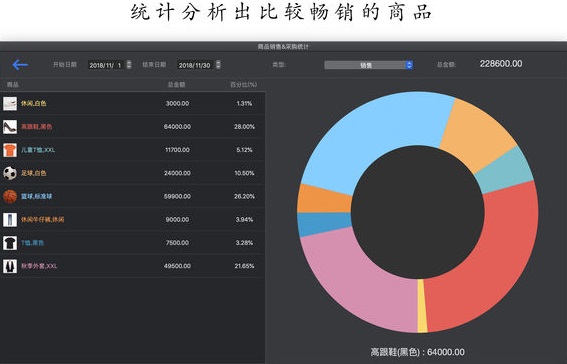Click the 3.94% percentage cell

click(x=244, y=219)
